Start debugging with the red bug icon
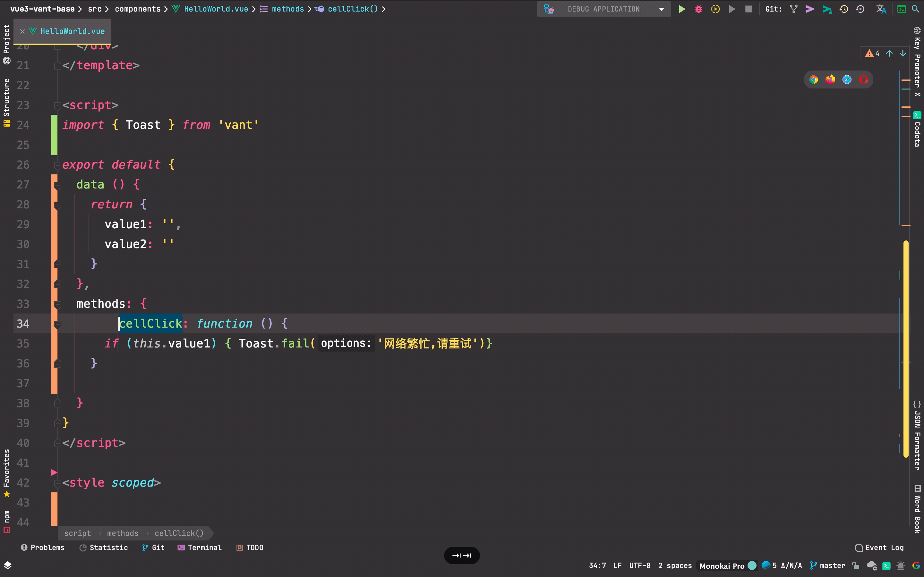Screen dimensions: 924x577 pos(698,9)
